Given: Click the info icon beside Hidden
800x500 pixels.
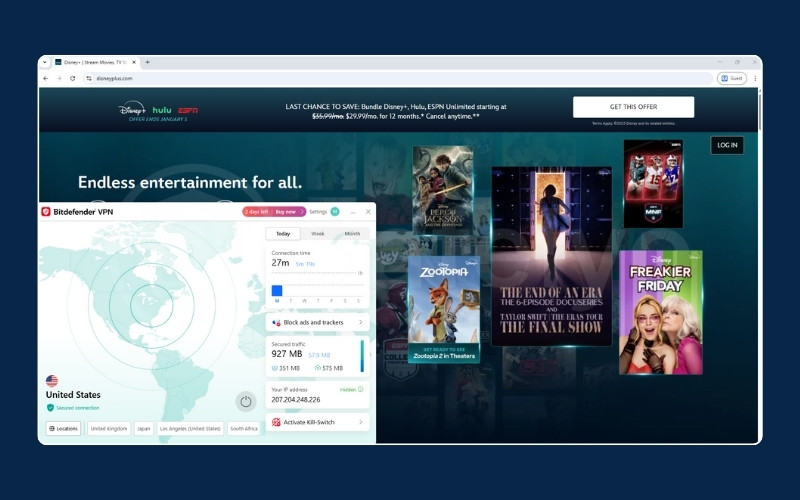Looking at the screenshot, I should coord(361,389).
